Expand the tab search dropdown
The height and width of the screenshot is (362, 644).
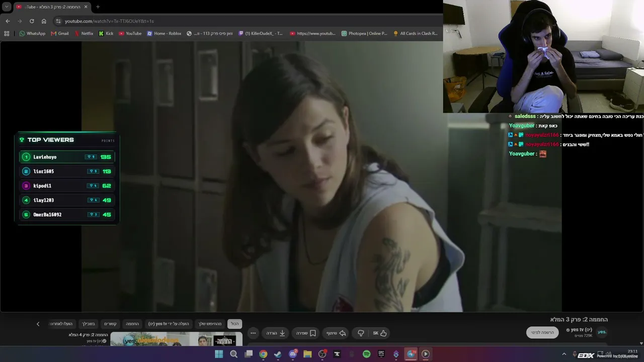click(x=7, y=7)
